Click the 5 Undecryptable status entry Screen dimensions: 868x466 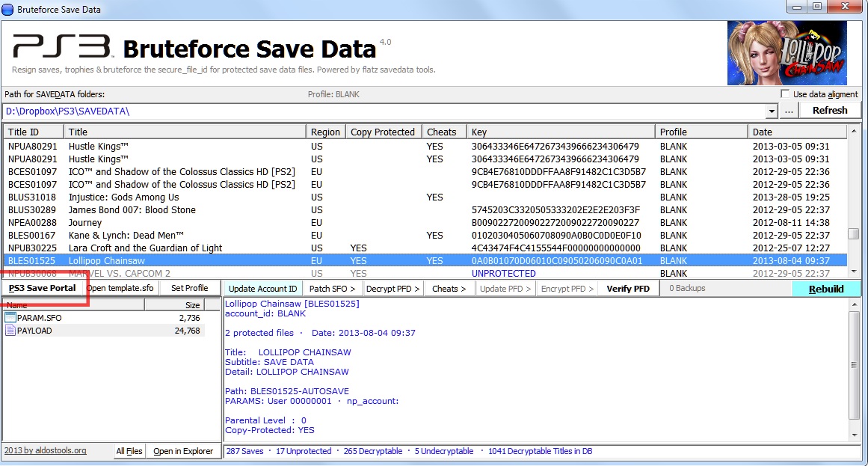443,451
